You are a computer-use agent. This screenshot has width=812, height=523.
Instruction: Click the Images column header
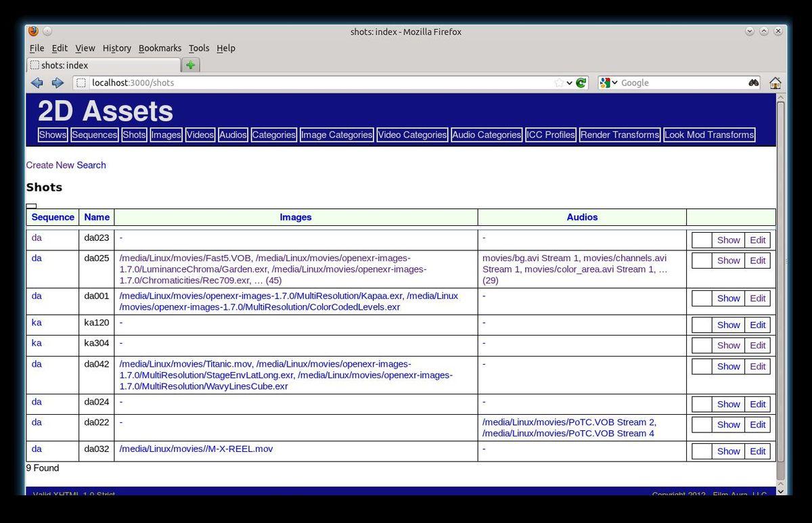(x=296, y=217)
